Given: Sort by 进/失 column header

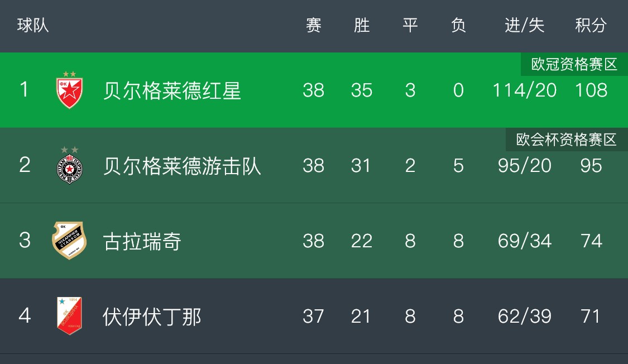Looking at the screenshot, I should pos(524,25).
